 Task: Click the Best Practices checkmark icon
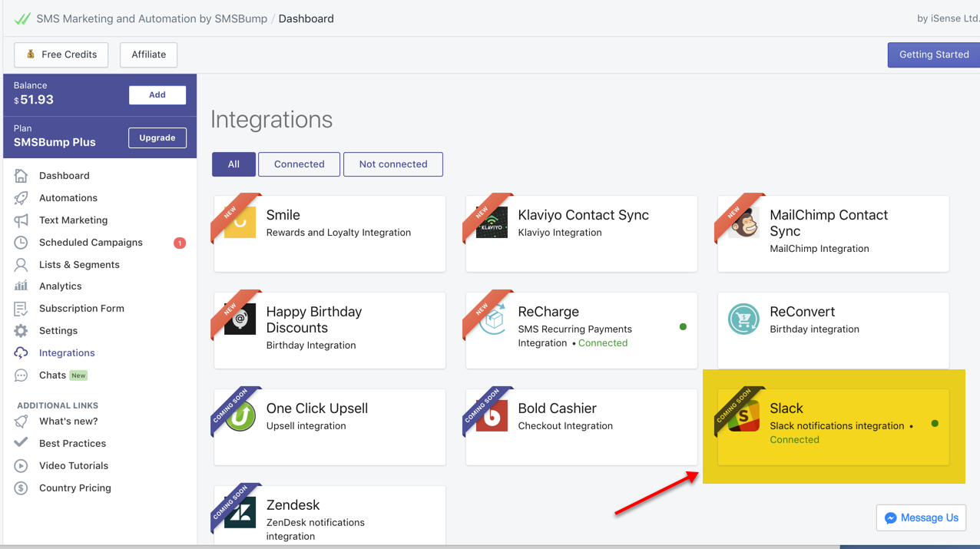(21, 443)
